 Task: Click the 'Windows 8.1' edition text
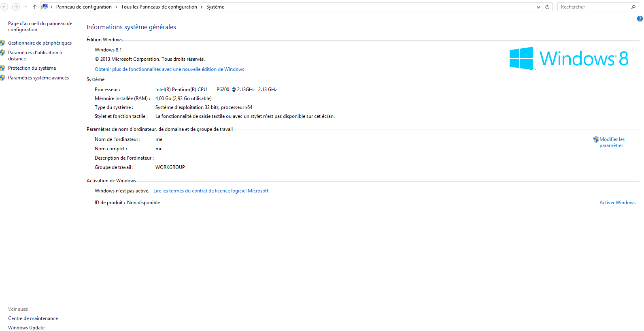click(x=108, y=50)
